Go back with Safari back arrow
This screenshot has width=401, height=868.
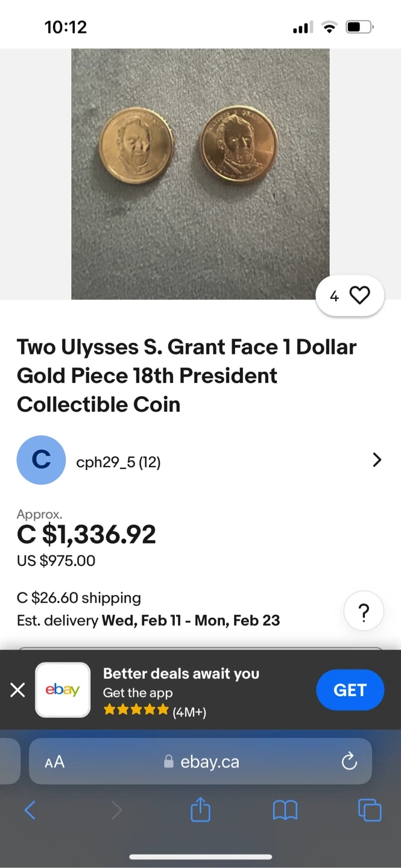pyautogui.click(x=30, y=810)
